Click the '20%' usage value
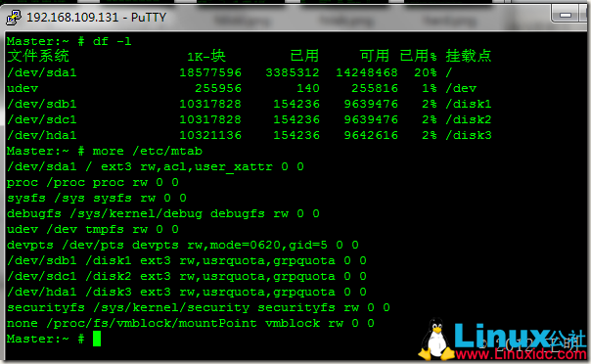 click(x=426, y=72)
